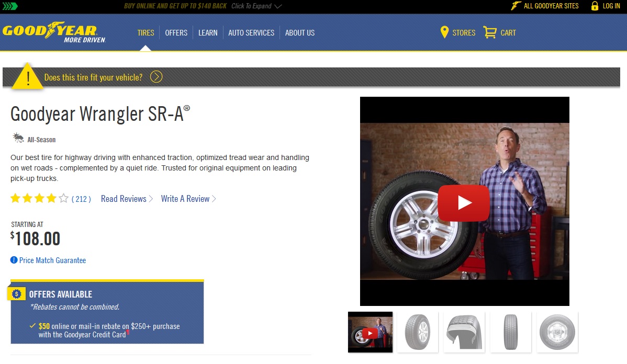627x364 pixels.
Task: Open the Cart link
Action: (x=508, y=33)
